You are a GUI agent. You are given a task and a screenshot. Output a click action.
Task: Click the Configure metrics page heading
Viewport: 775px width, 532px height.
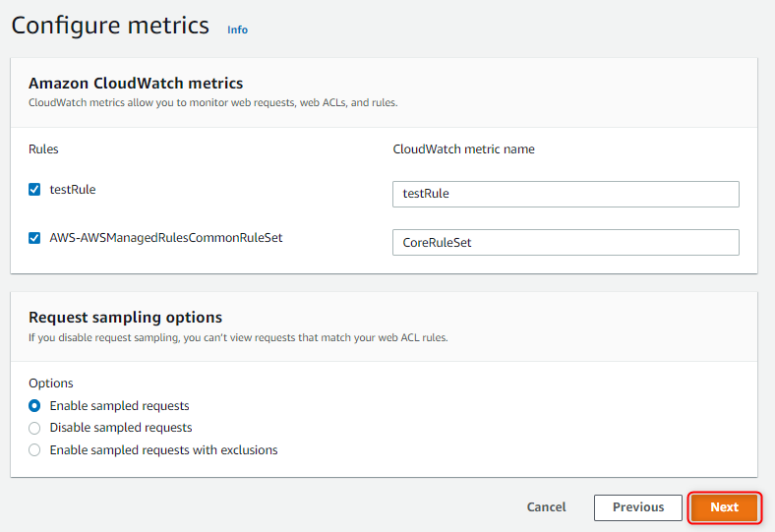coord(110,26)
